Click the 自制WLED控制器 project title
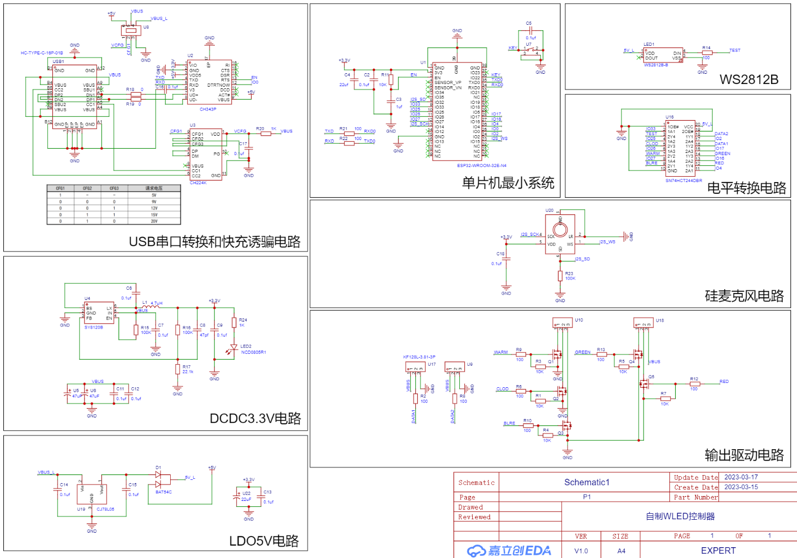The image size is (797, 558). point(680,516)
